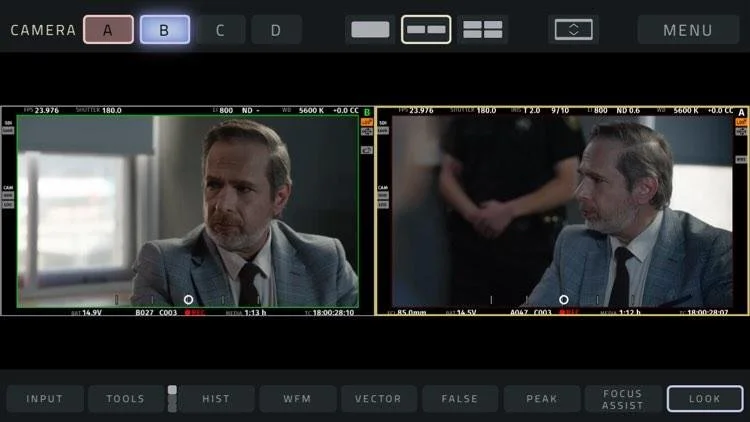
Task: Select camera B button
Action: [165, 30]
